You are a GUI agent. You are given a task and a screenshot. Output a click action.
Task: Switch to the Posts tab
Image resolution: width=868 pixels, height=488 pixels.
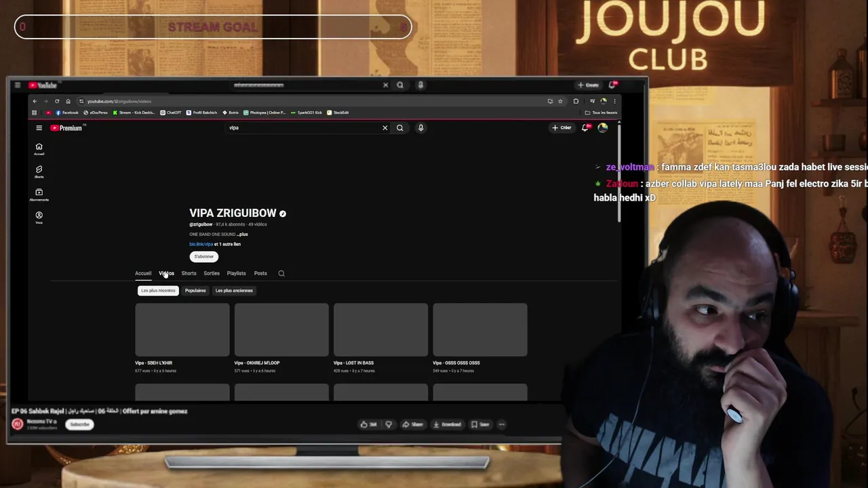pyautogui.click(x=260, y=273)
